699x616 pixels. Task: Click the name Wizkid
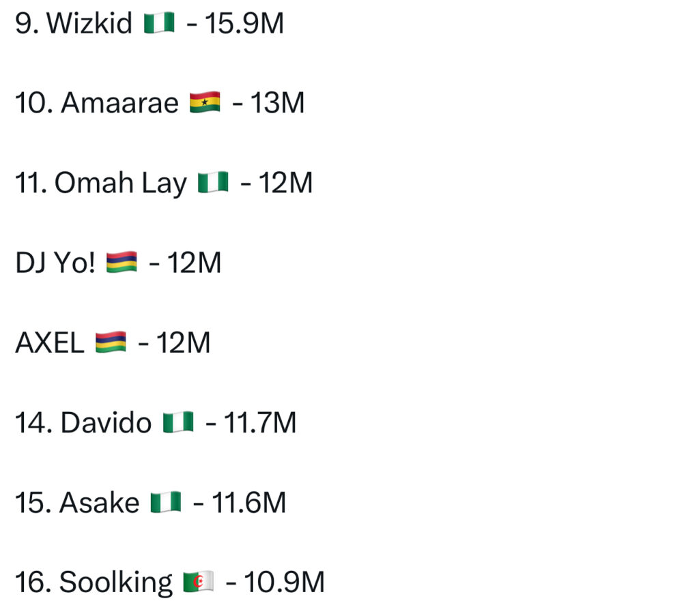(x=91, y=25)
